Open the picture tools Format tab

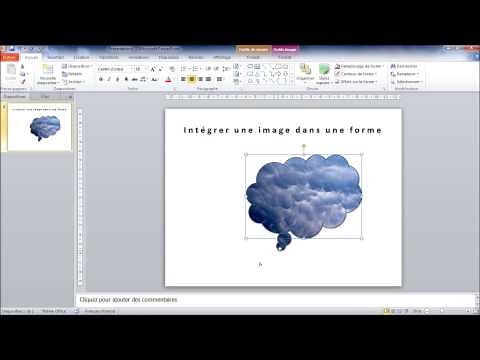click(x=285, y=57)
